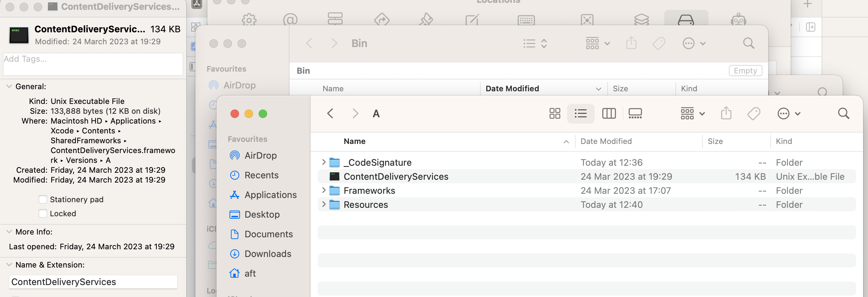Open Group By dropdown in Bin window
This screenshot has height=297, width=868.
pos(598,43)
